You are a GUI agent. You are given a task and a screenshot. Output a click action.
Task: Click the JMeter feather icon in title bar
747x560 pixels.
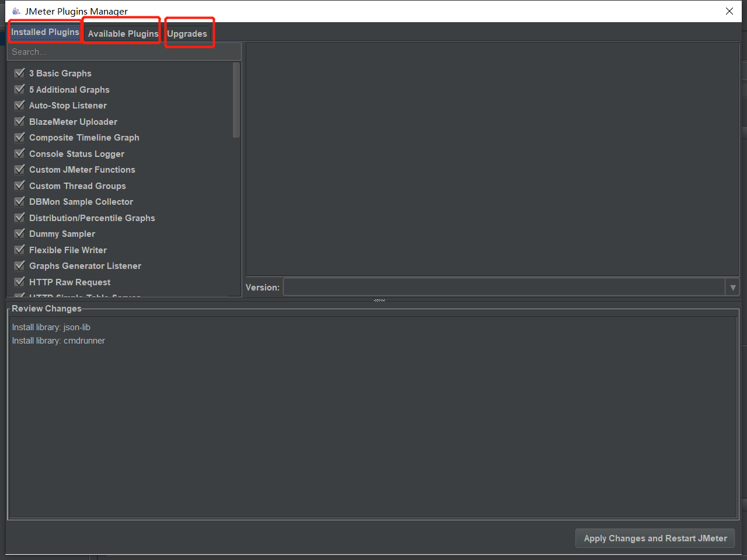16,11
